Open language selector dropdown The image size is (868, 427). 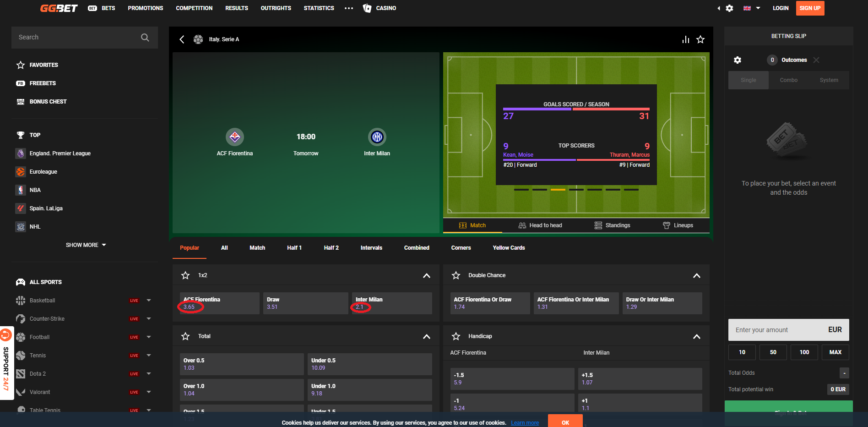(x=752, y=8)
